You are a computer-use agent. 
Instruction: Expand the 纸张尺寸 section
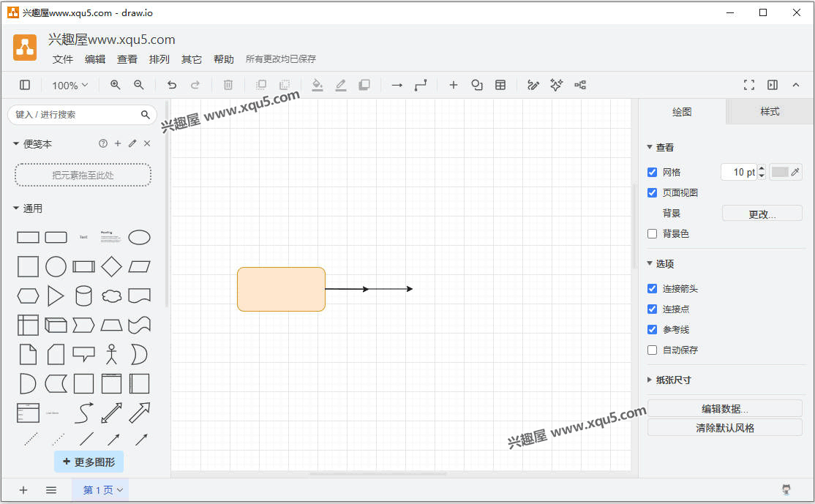[x=650, y=380]
